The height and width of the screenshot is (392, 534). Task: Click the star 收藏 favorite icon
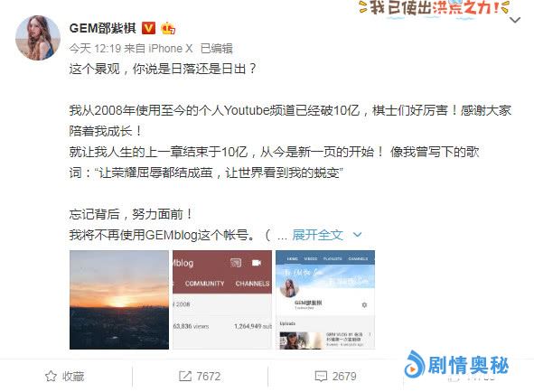pyautogui.click(x=51, y=376)
